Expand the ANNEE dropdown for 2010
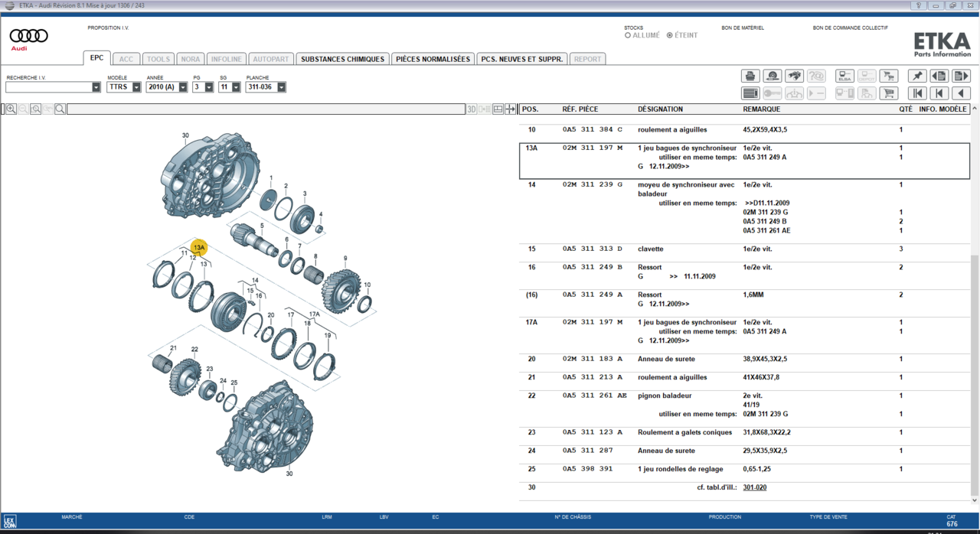The height and width of the screenshot is (534, 980). click(182, 86)
